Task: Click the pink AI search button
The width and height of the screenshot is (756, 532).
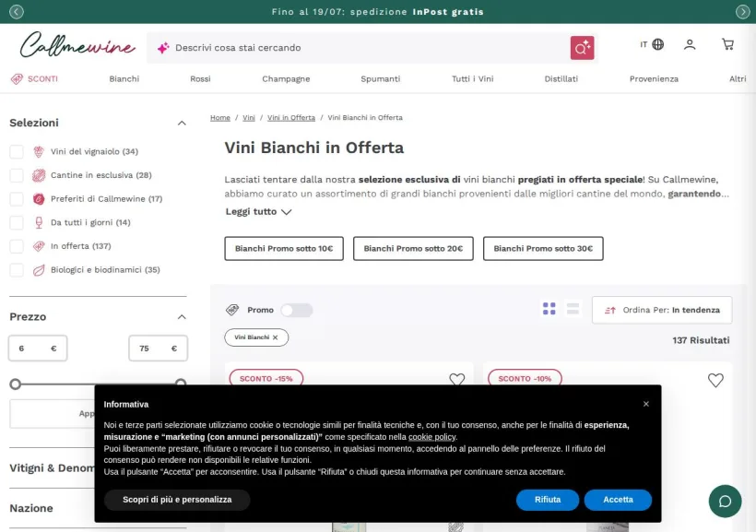Action: tap(582, 48)
